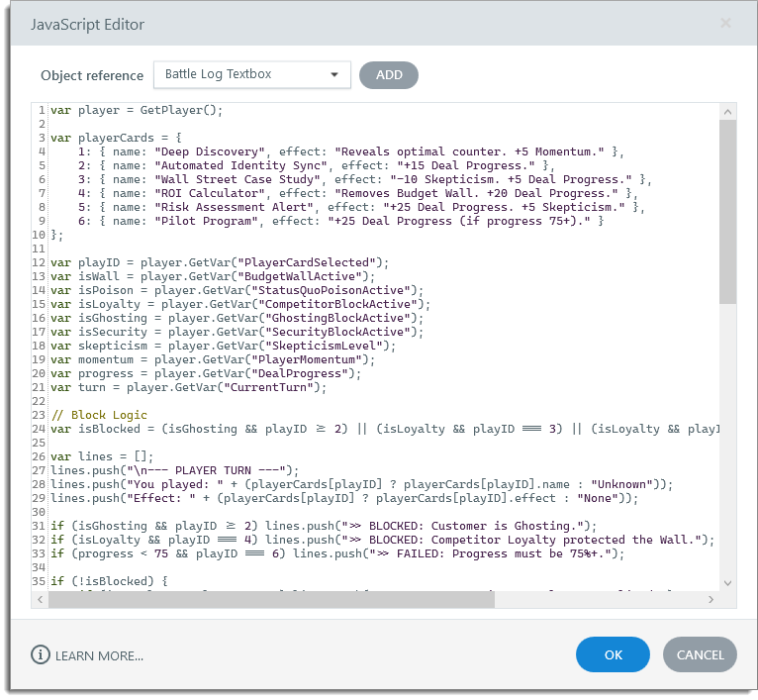Click the 'var isBlocked' code line
This screenshot has width=758, height=700.
coord(385,429)
